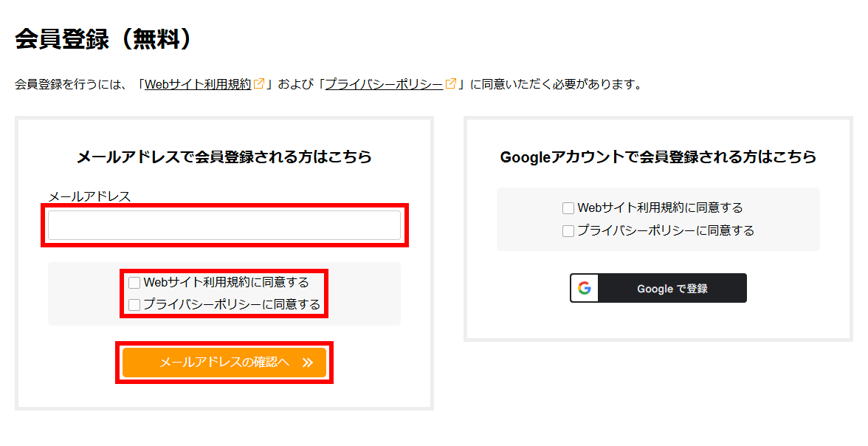Click inside the メールアドレス input field
Screen dimensions: 868x446
tap(224, 223)
